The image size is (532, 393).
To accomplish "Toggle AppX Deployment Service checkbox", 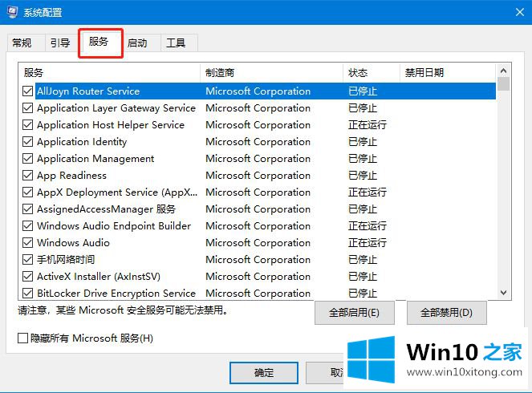I will tap(27, 192).
